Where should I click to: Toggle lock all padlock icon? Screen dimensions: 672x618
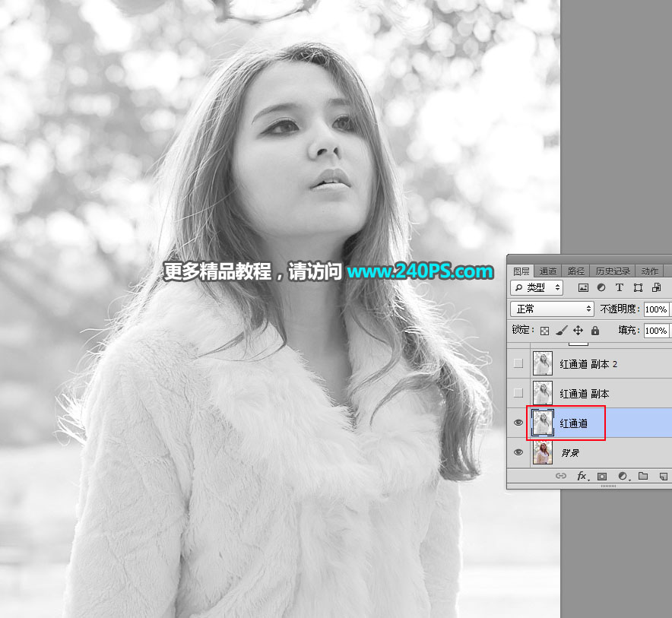(x=595, y=331)
